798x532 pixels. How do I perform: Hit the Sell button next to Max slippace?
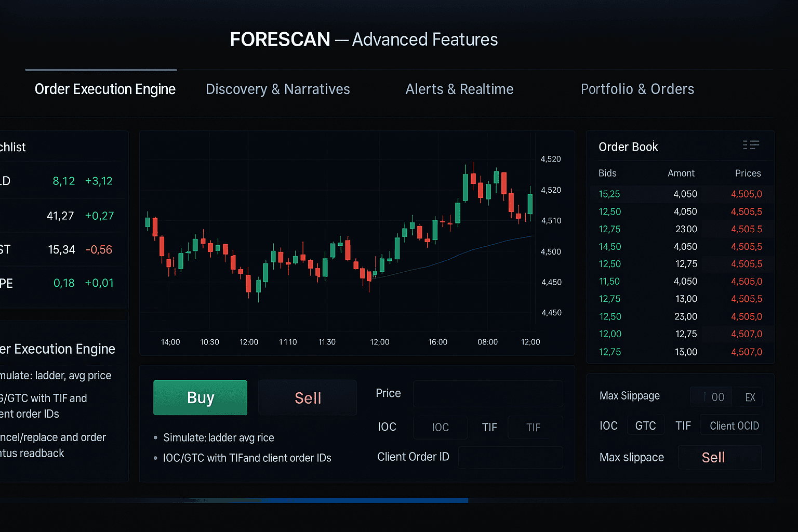click(x=720, y=457)
